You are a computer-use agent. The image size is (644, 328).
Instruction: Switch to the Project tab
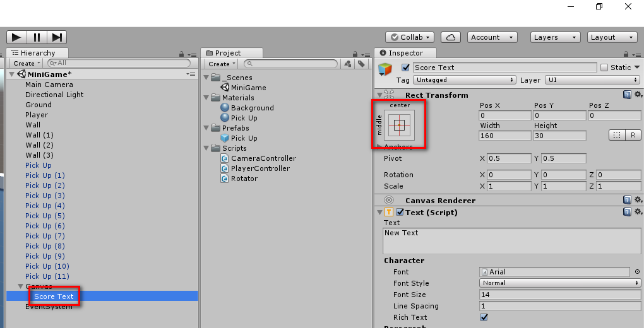(232, 53)
